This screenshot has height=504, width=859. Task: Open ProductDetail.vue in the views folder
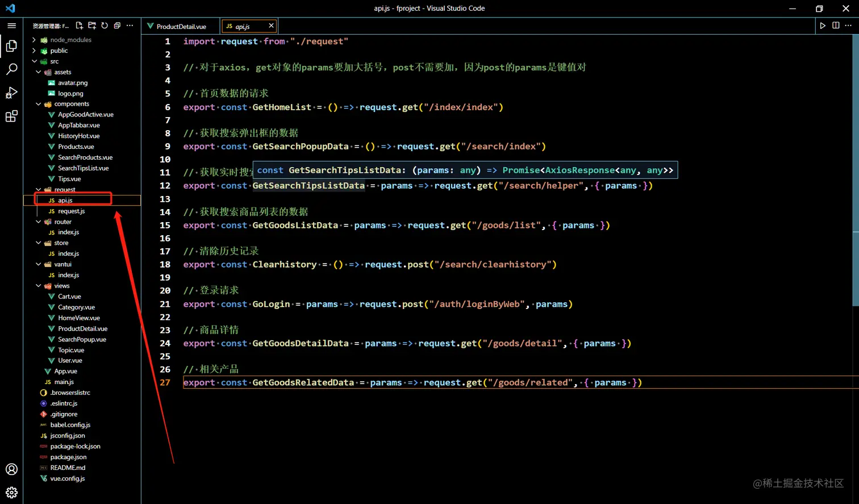click(82, 328)
